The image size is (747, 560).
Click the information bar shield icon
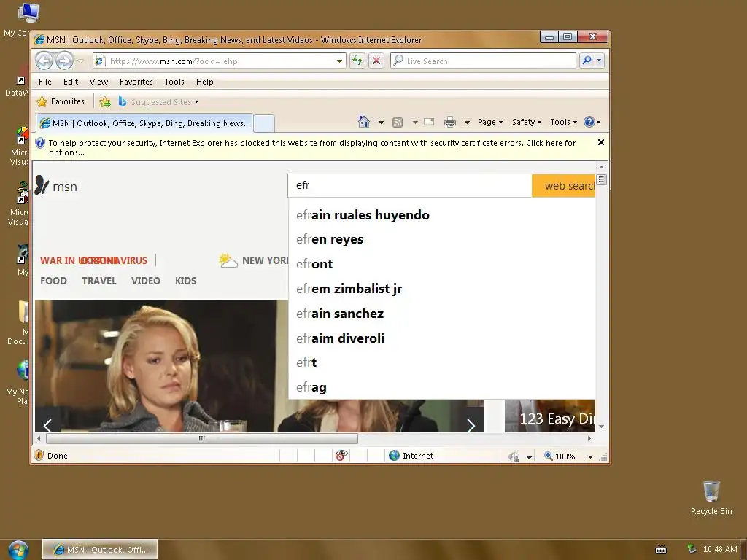click(41, 143)
